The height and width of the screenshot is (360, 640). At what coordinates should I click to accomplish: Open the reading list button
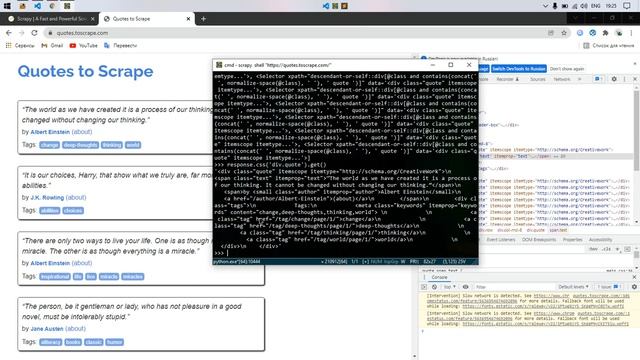(609, 46)
